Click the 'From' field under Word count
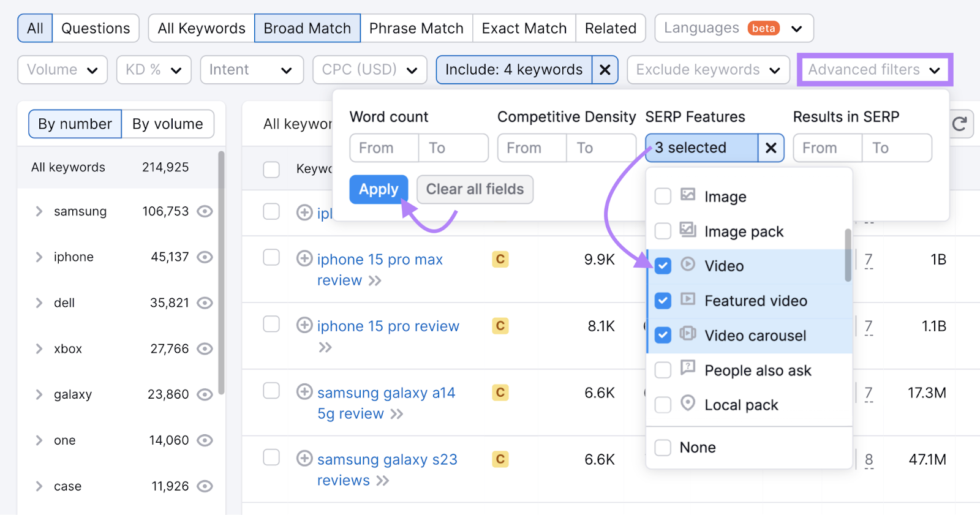 (383, 148)
